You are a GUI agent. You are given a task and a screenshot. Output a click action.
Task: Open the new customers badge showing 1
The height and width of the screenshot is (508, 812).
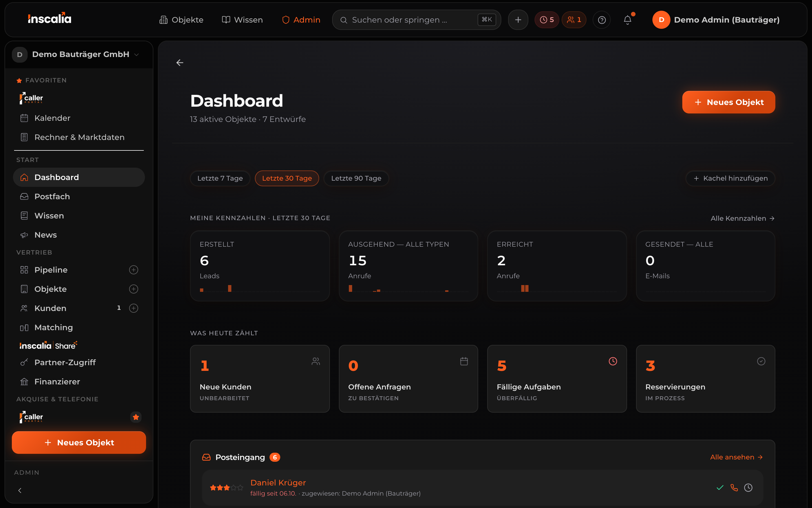(574, 20)
